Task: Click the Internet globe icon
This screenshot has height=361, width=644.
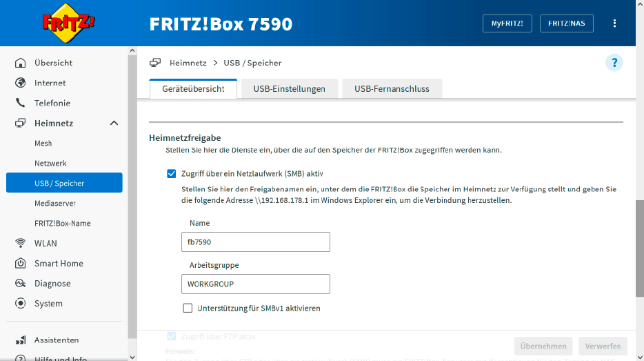Action: tap(20, 83)
